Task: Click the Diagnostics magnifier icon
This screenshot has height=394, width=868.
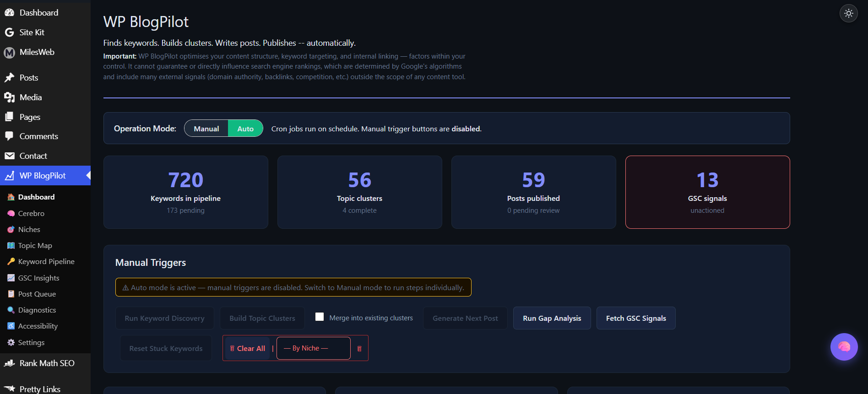Action: pos(11,310)
